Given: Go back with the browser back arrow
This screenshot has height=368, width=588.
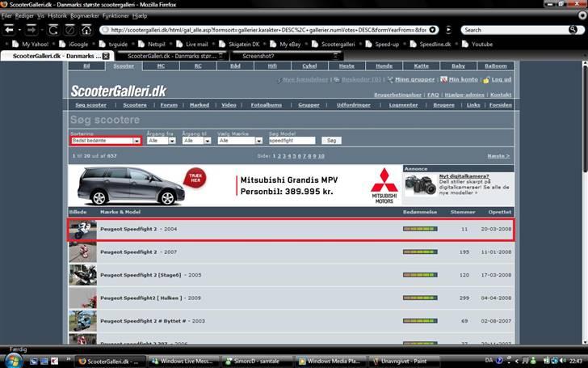Looking at the screenshot, I should pyautogui.click(x=9, y=29).
